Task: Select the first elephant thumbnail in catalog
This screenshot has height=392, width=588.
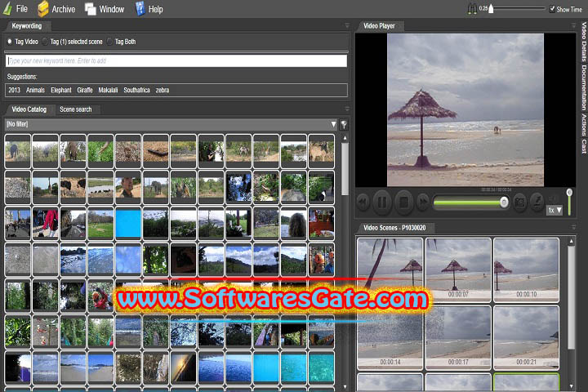Action: [18, 151]
